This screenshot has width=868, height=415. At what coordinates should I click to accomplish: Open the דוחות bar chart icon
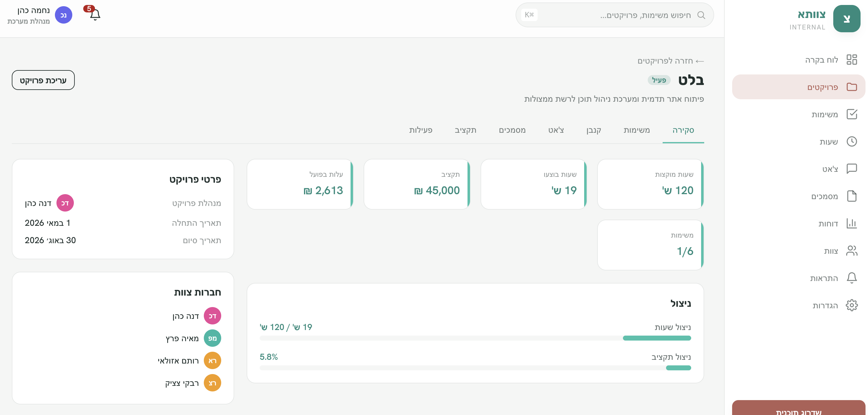coord(852,223)
